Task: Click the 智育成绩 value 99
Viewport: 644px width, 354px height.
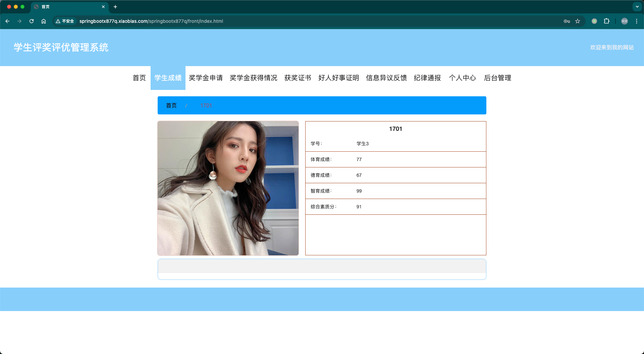Action: (359, 191)
